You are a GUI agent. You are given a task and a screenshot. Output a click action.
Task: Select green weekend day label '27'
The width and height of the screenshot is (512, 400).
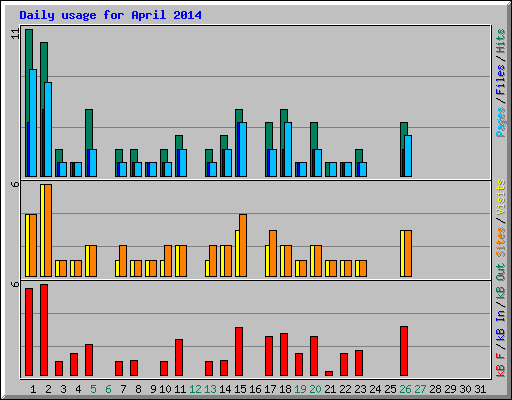click(x=420, y=389)
